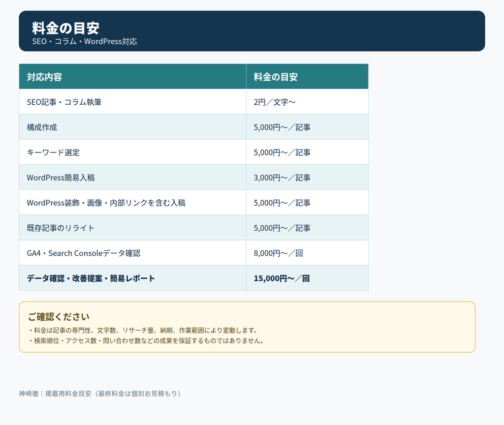Click the bold データ確認・改善提案・簡易レポート cell

tap(132, 278)
